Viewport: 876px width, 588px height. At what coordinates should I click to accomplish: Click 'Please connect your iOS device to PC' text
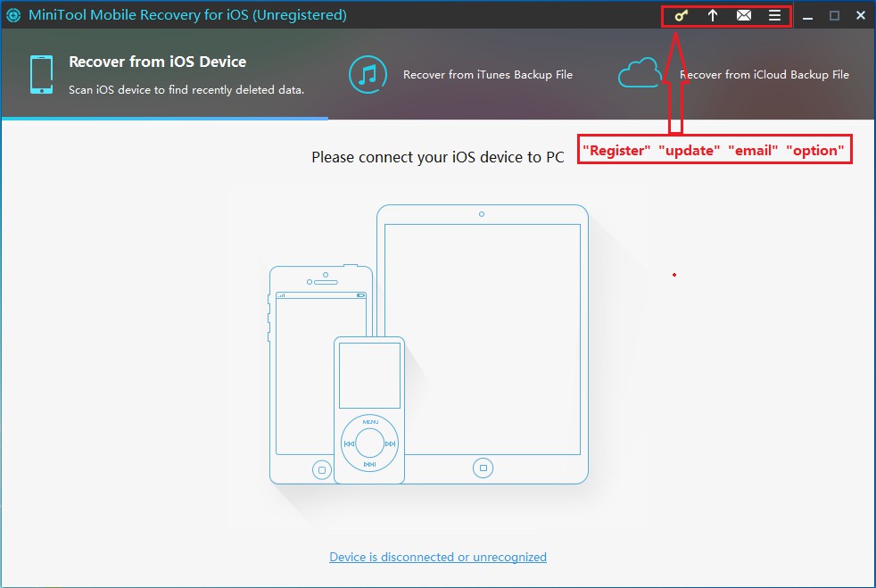[438, 157]
